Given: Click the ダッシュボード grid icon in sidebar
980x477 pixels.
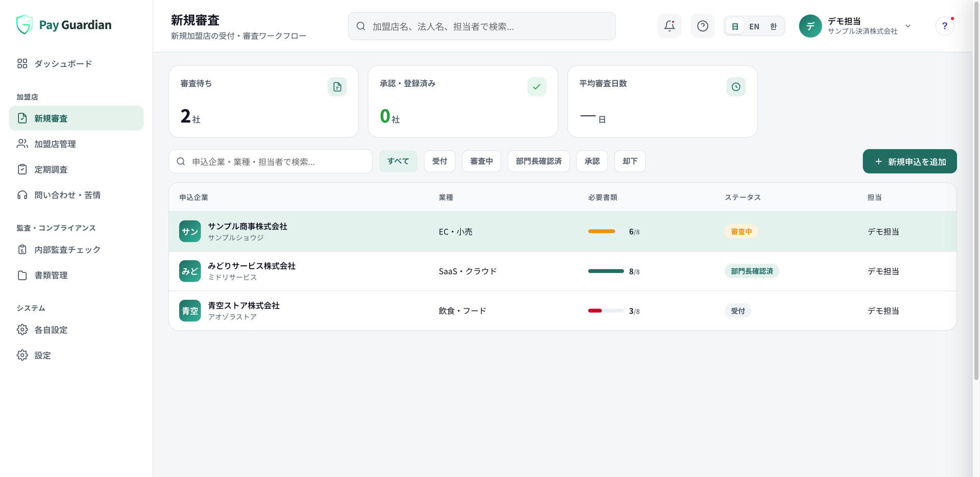Looking at the screenshot, I should [x=22, y=63].
